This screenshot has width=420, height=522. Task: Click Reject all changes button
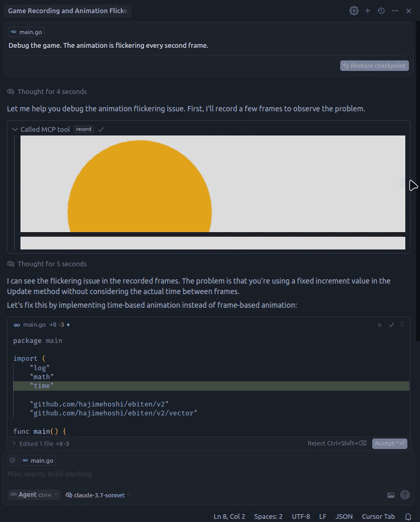coord(337,443)
